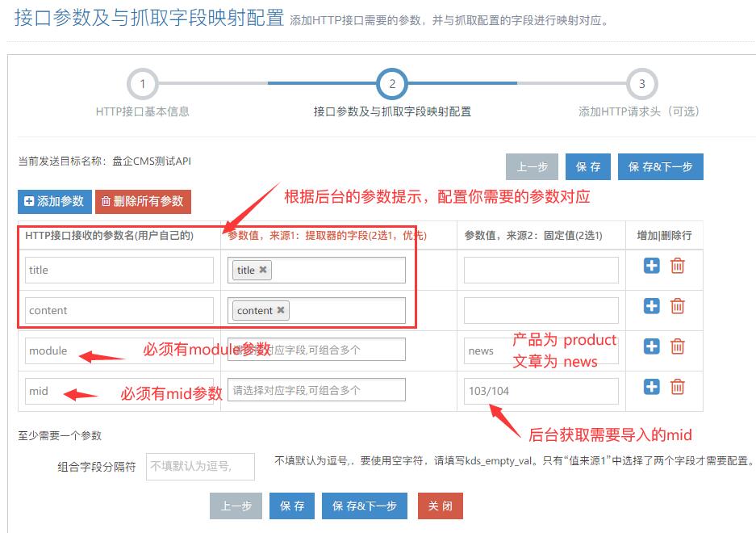Add a row after the mid parameter
Viewport: 756px width, 533px height.
(x=651, y=387)
